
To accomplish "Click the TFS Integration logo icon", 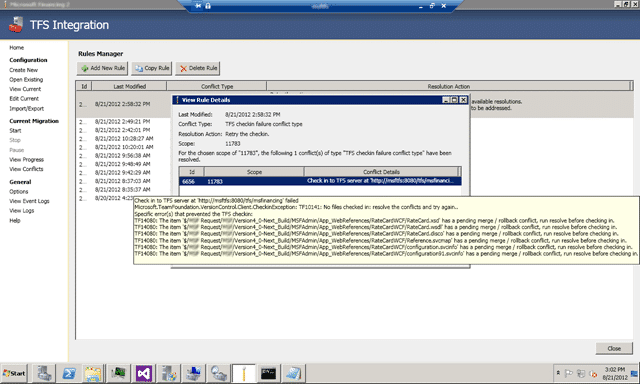I will pyautogui.click(x=16, y=24).
